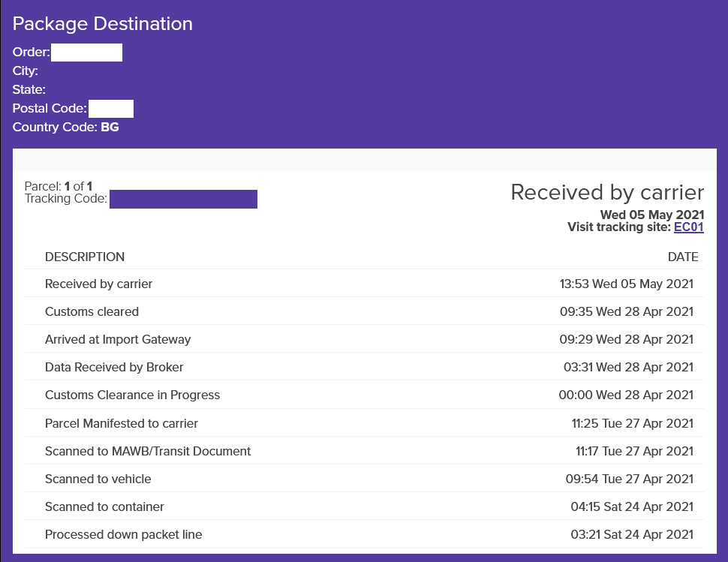Click the Scanned to container entry
This screenshot has width=728, height=562.
(104, 506)
